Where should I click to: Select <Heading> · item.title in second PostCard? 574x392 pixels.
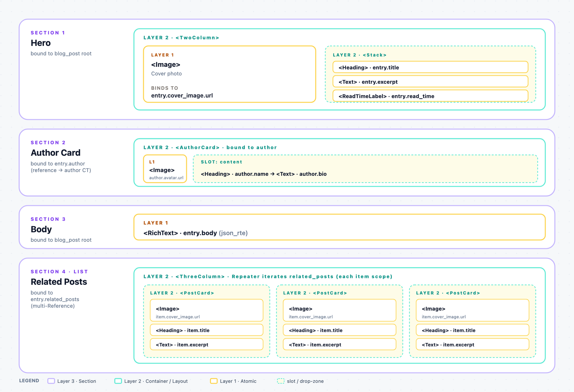339,330
